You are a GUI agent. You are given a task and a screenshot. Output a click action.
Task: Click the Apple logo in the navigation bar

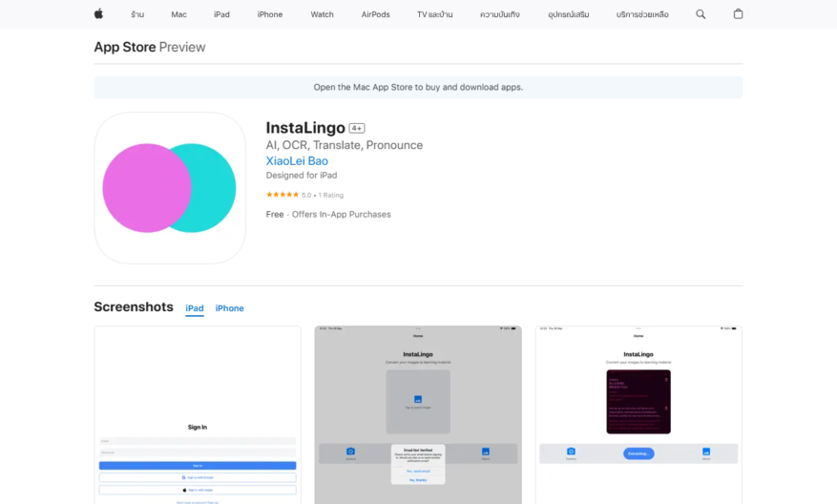[x=98, y=14]
